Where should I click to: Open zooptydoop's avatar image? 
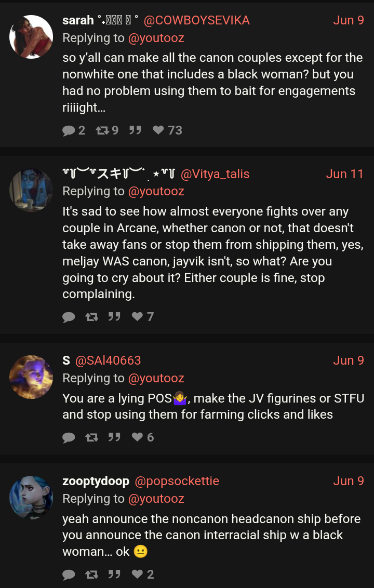(31, 498)
